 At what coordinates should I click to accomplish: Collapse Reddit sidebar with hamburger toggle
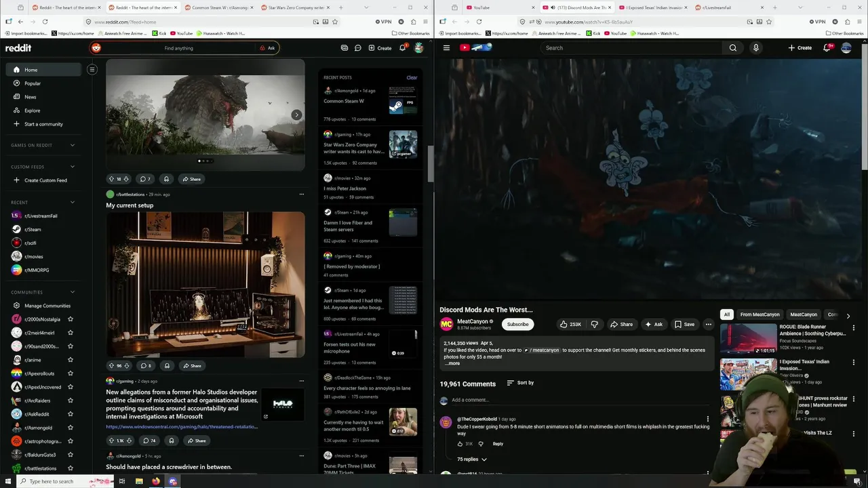point(92,69)
